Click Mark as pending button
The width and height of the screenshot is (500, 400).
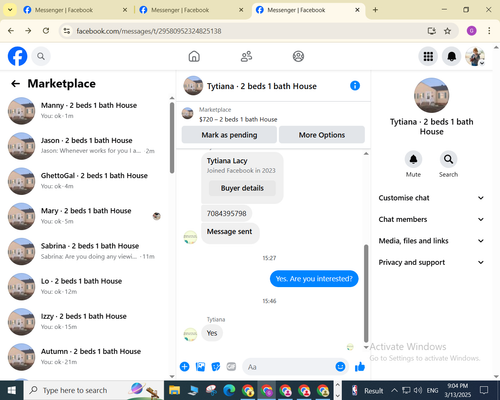pyautogui.click(x=229, y=135)
